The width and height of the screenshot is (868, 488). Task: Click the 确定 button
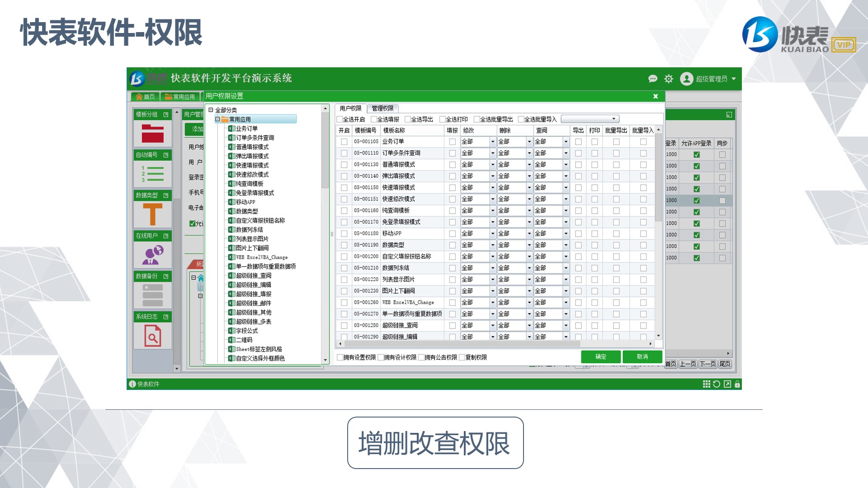click(601, 357)
